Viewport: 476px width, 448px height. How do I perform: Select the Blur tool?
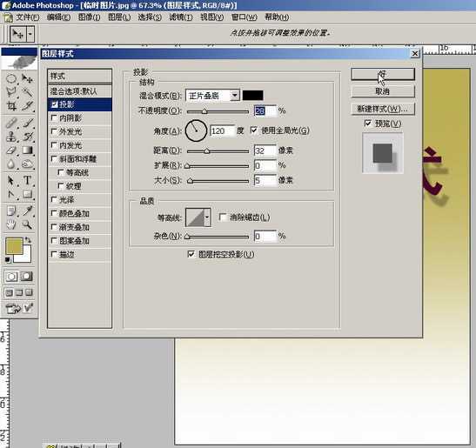click(11, 164)
